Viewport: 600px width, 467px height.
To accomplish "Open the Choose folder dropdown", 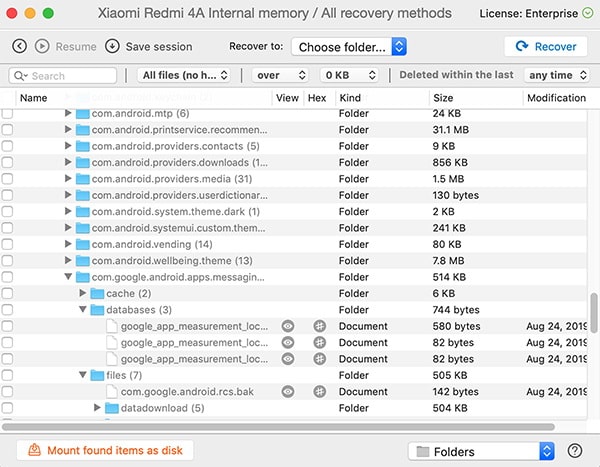I will 349,47.
